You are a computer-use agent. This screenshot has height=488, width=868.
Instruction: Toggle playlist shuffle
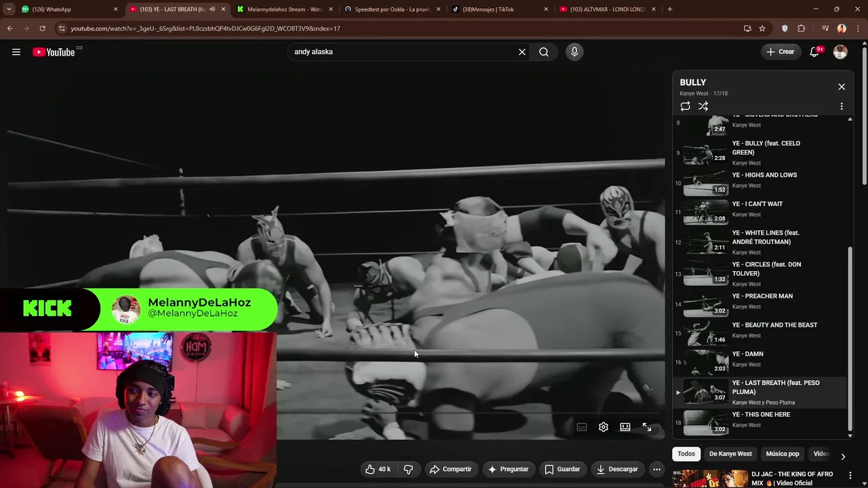(x=703, y=106)
